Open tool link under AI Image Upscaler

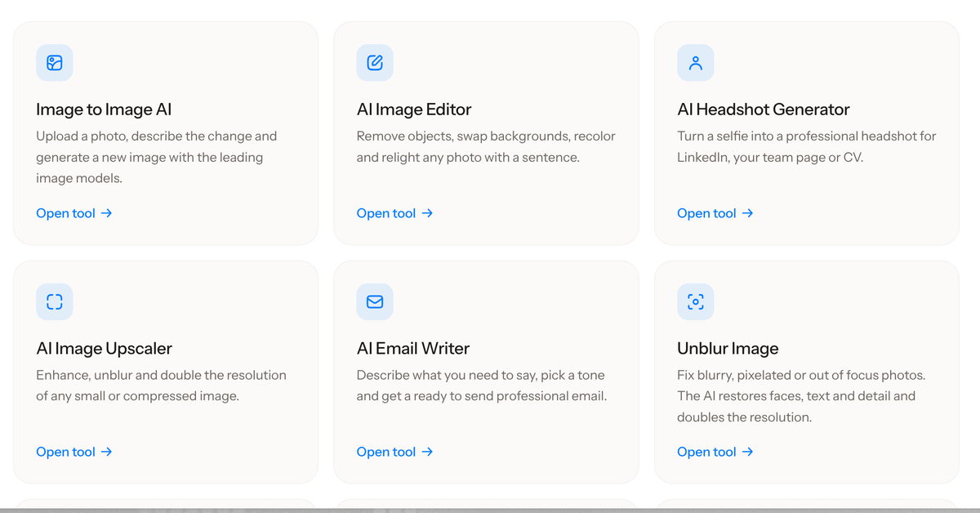pos(74,452)
